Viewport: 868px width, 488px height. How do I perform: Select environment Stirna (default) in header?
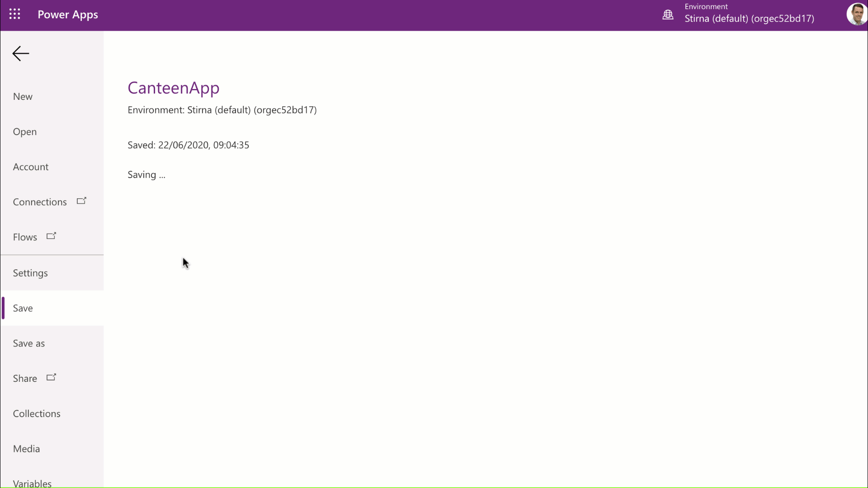749,19
